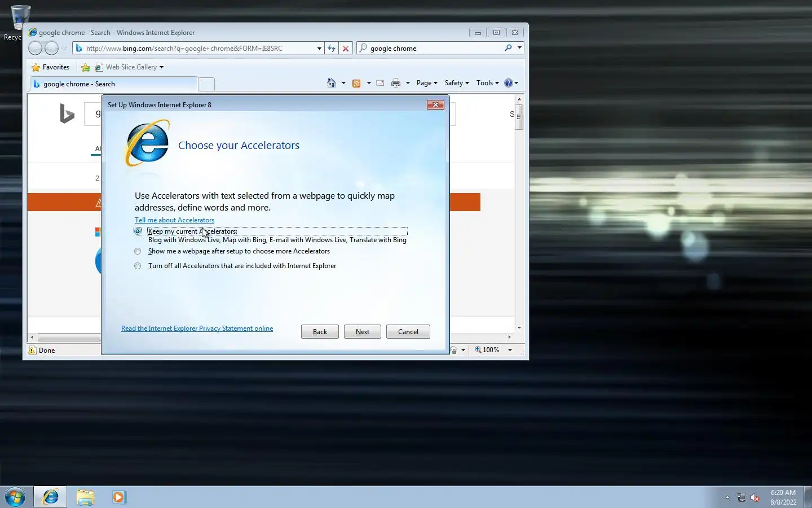Open the Favorites star button
This screenshot has height=508, width=812.
coord(51,67)
